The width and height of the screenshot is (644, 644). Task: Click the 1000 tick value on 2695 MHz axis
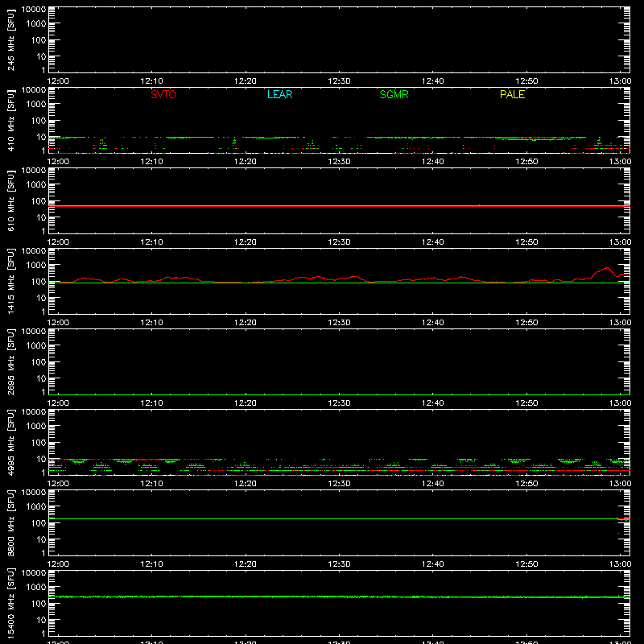click(x=36, y=346)
